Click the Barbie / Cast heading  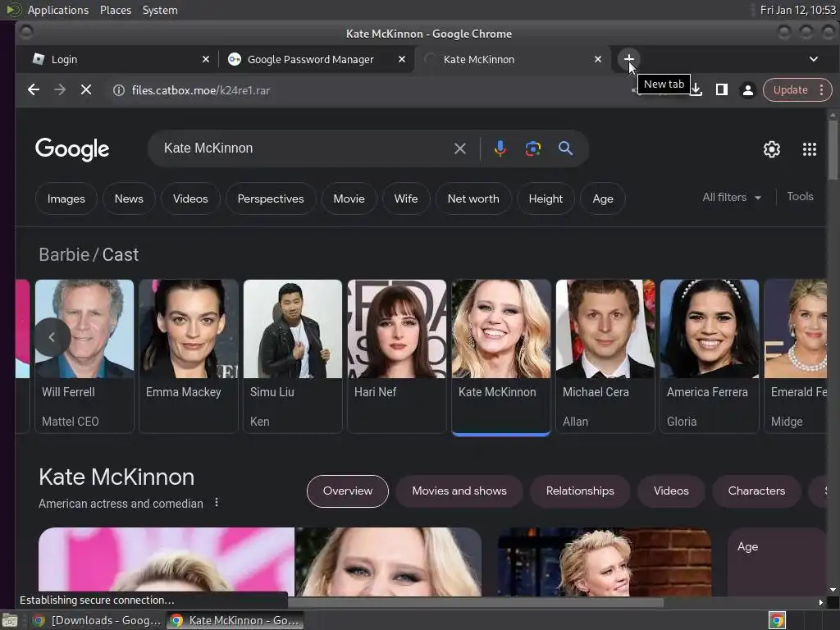click(x=89, y=254)
